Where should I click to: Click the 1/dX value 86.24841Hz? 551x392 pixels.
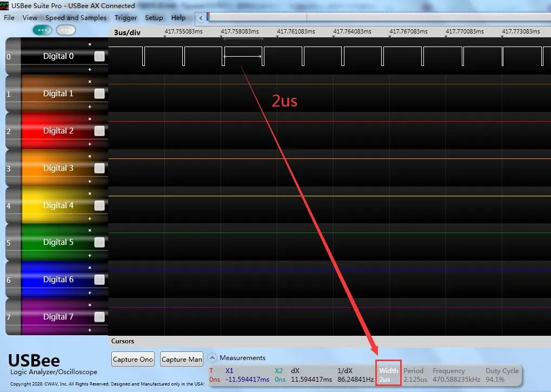coord(356,380)
